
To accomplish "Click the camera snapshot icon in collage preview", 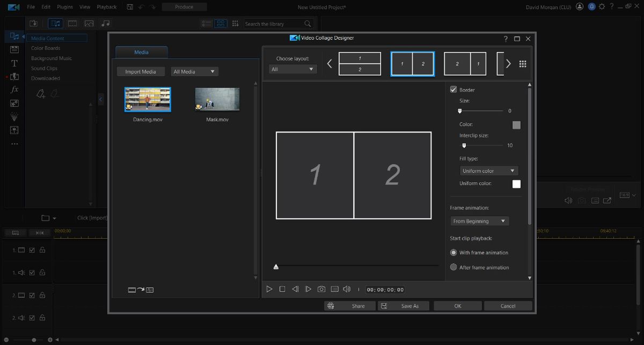I will (x=321, y=289).
